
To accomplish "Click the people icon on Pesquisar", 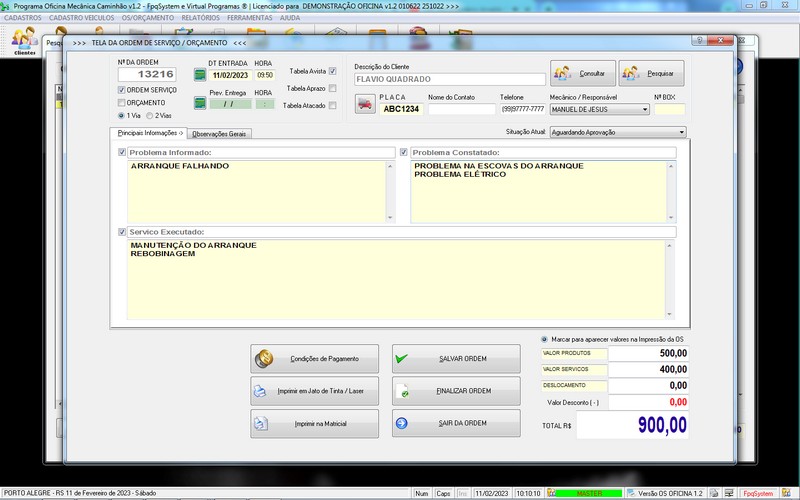I will [x=631, y=73].
